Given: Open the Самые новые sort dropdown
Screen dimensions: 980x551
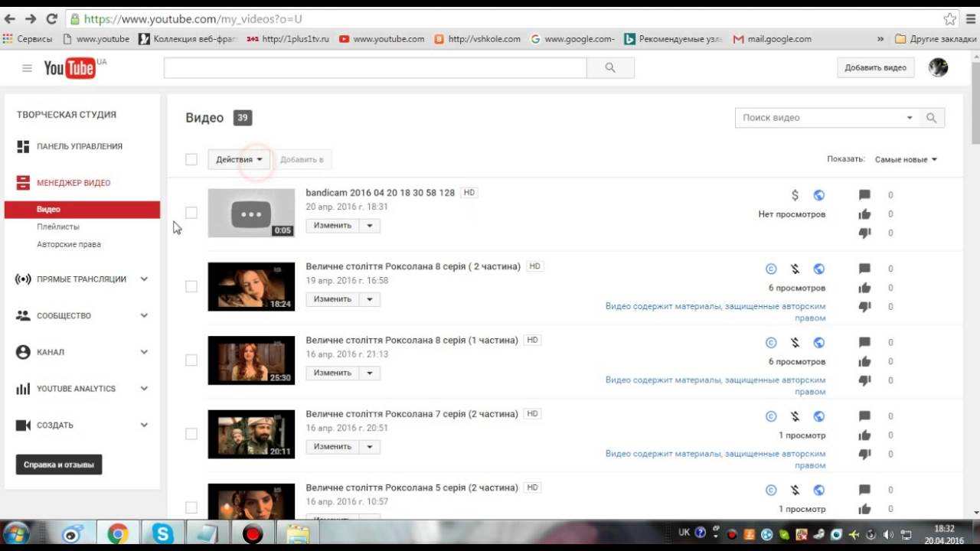Looking at the screenshot, I should pos(906,159).
